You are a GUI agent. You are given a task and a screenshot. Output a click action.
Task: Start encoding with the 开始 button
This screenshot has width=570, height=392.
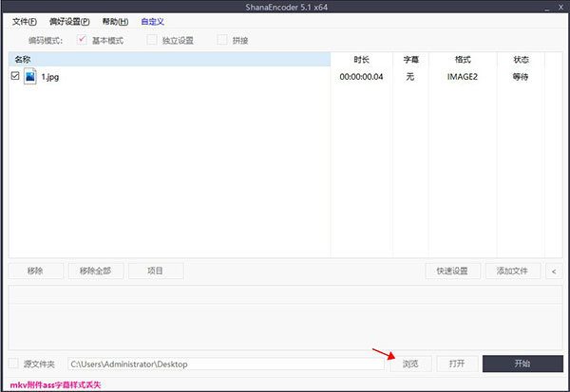[522, 364]
